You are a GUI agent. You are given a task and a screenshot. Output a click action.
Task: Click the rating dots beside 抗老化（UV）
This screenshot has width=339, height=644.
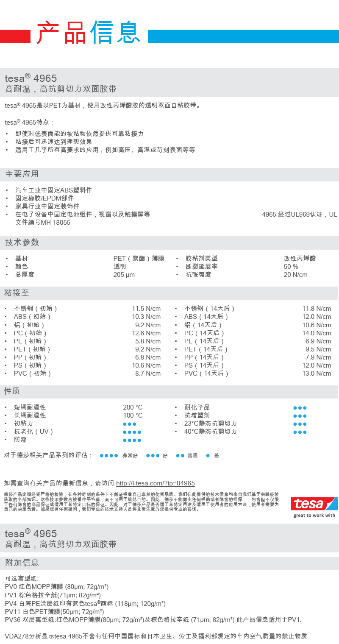tap(132, 432)
